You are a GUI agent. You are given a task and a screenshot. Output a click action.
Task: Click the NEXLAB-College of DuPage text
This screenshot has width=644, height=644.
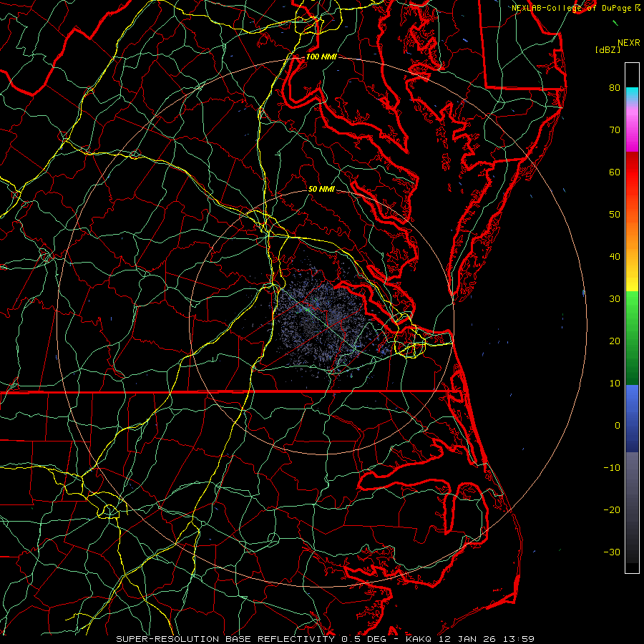(571, 8)
